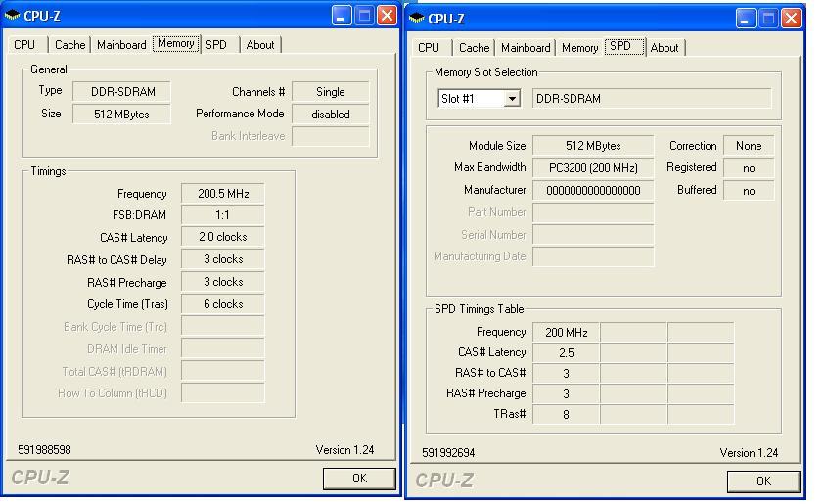The height and width of the screenshot is (504, 826).
Task: Click Manufacturer value 0000000000000000
Action: [x=593, y=190]
